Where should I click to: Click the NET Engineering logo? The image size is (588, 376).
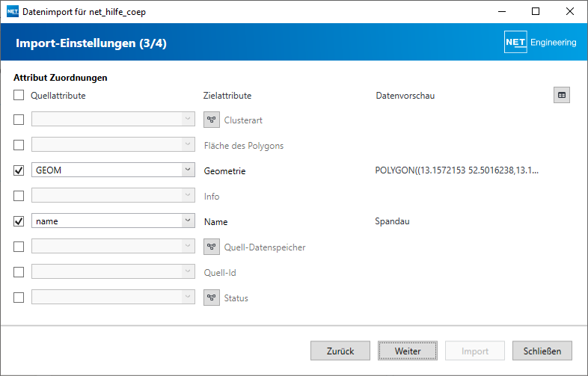[x=540, y=42]
